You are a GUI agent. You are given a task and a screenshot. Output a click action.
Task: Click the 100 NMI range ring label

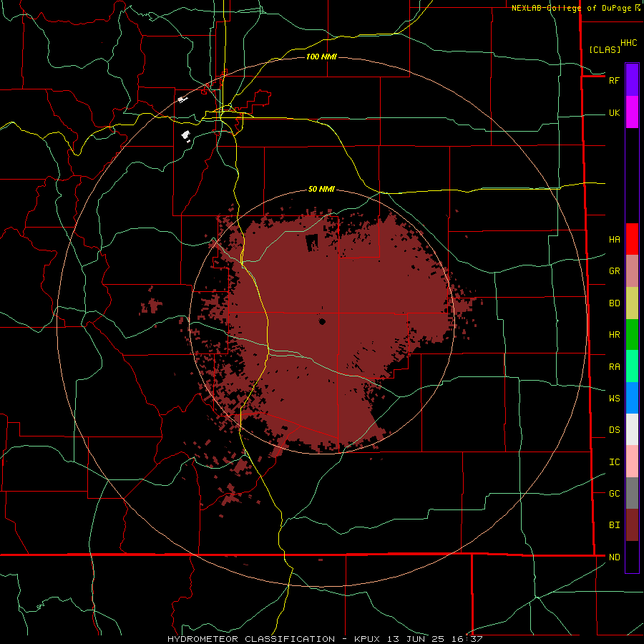(321, 57)
